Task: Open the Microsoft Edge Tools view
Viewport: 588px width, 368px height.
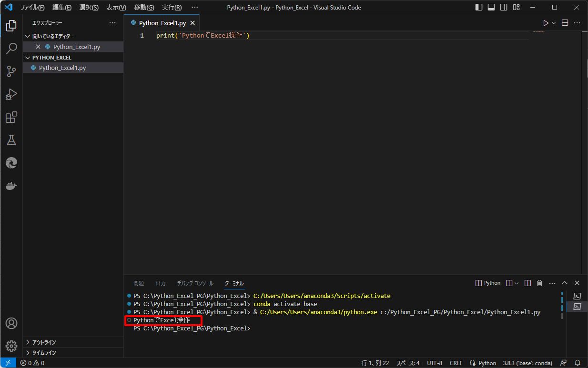Action: click(x=11, y=163)
